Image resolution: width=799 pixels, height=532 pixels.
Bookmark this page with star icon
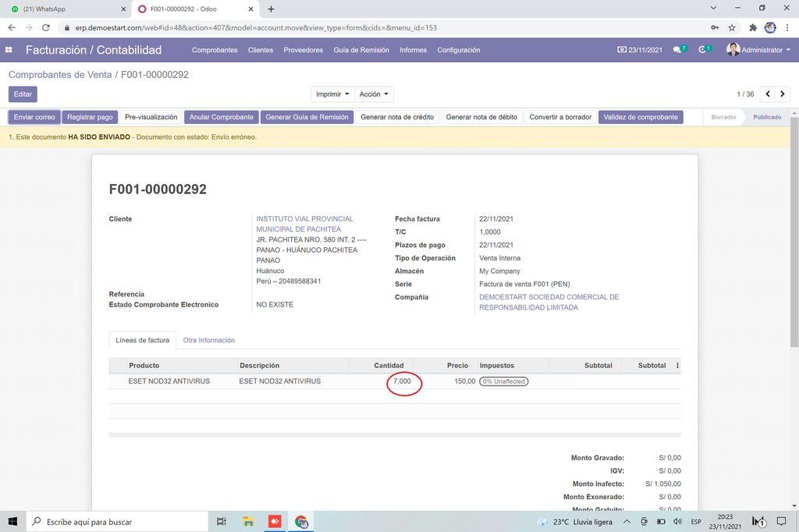[732, 27]
